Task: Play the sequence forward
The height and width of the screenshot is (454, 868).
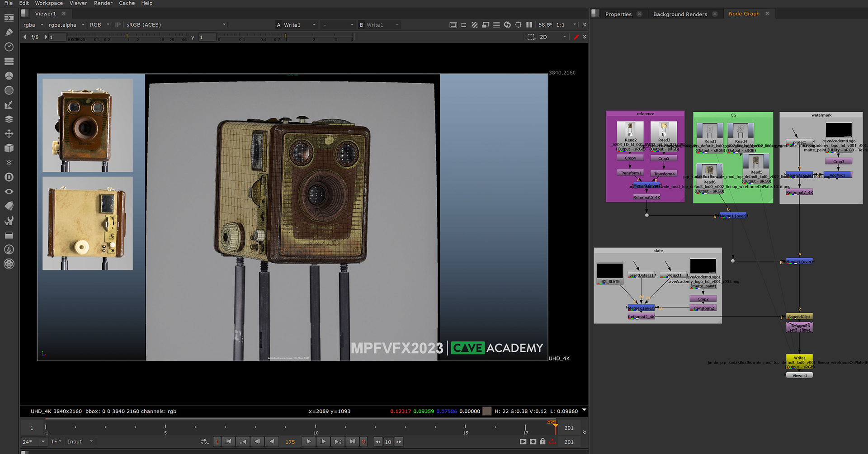Action: pyautogui.click(x=308, y=442)
